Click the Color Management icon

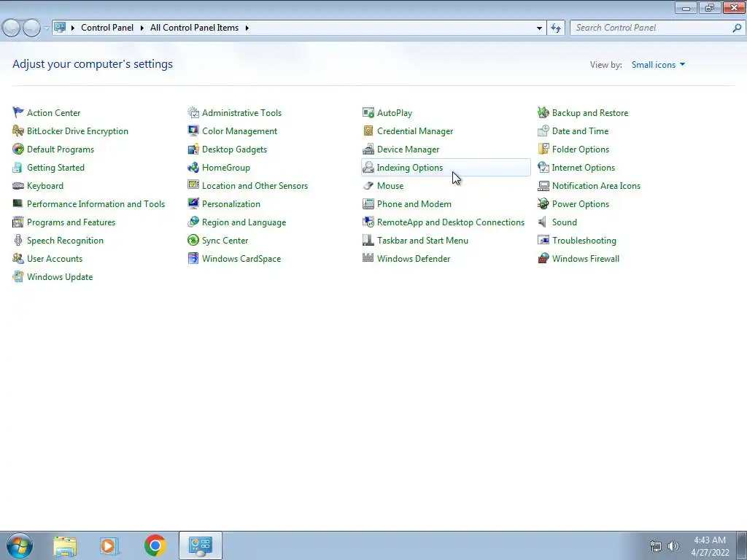point(193,131)
